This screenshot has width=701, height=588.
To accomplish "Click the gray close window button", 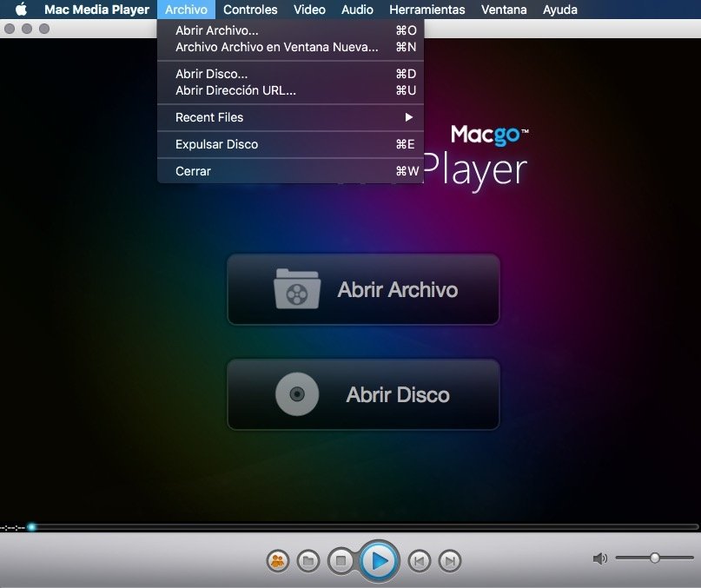I will (10, 29).
